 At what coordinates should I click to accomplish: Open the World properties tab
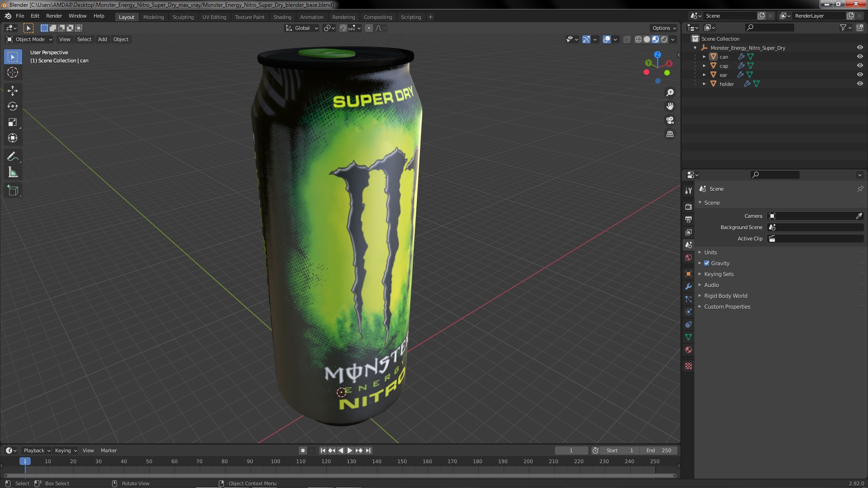(689, 258)
